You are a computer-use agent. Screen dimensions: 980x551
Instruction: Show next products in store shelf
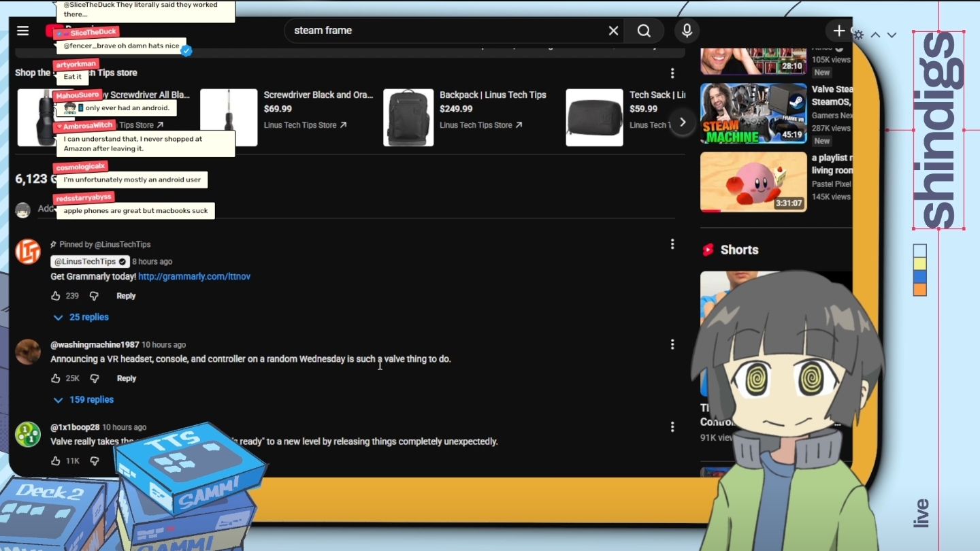pos(683,122)
